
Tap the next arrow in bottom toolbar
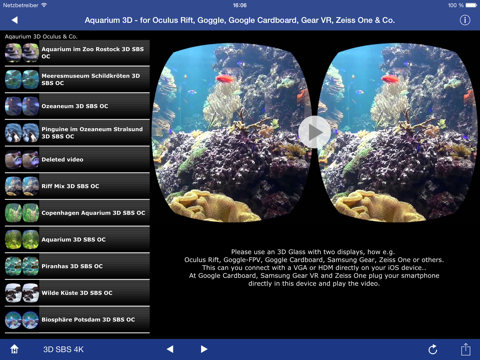tap(204, 349)
